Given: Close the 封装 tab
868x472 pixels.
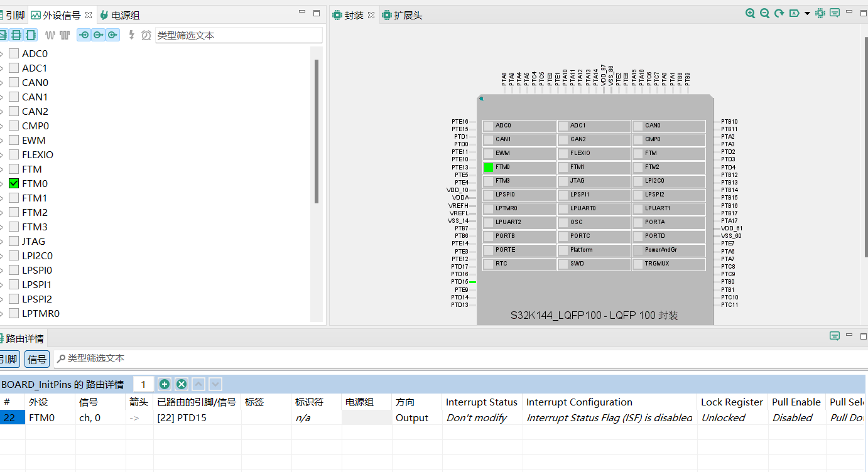Looking at the screenshot, I should click(x=371, y=15).
